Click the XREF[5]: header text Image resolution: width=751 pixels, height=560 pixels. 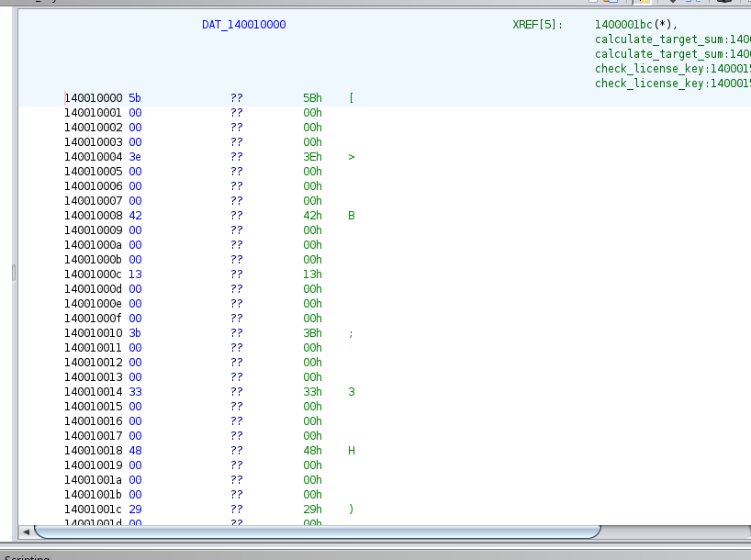[x=537, y=25]
